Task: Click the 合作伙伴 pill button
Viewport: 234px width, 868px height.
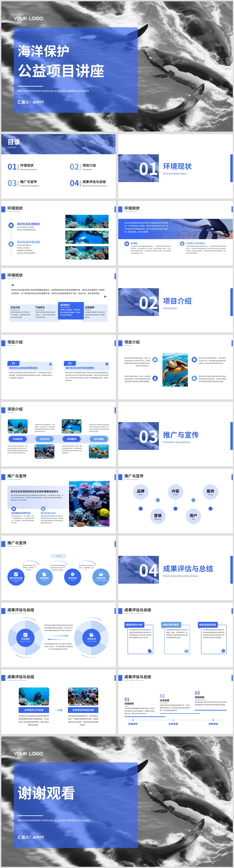Action: point(44,439)
